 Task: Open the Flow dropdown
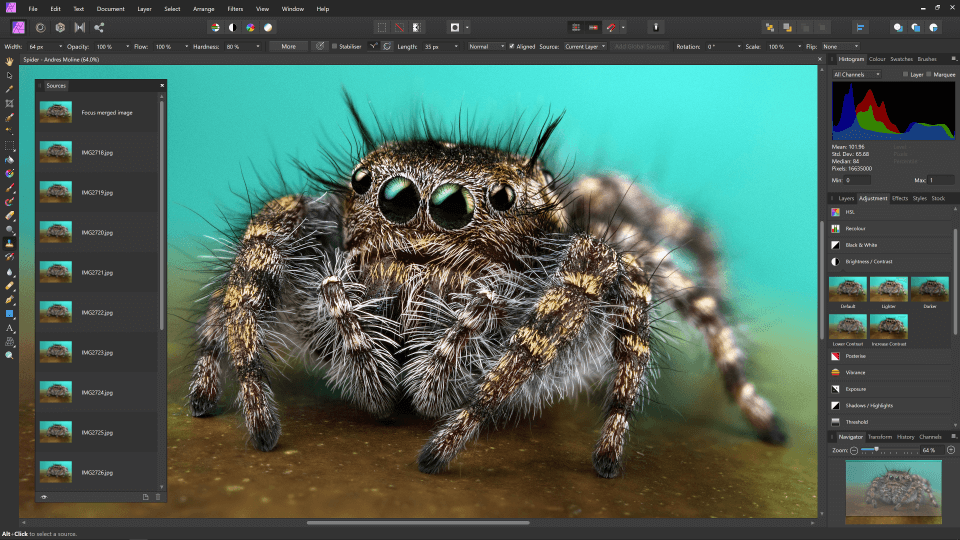[186, 47]
